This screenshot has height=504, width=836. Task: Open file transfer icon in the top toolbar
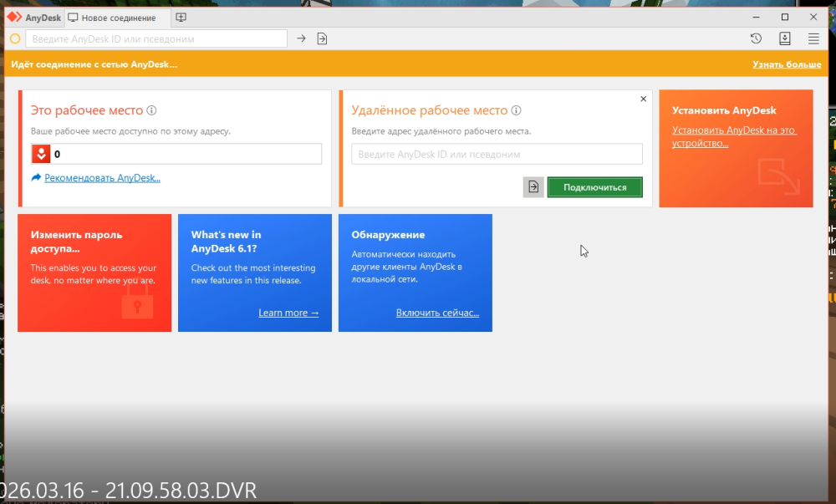point(322,38)
